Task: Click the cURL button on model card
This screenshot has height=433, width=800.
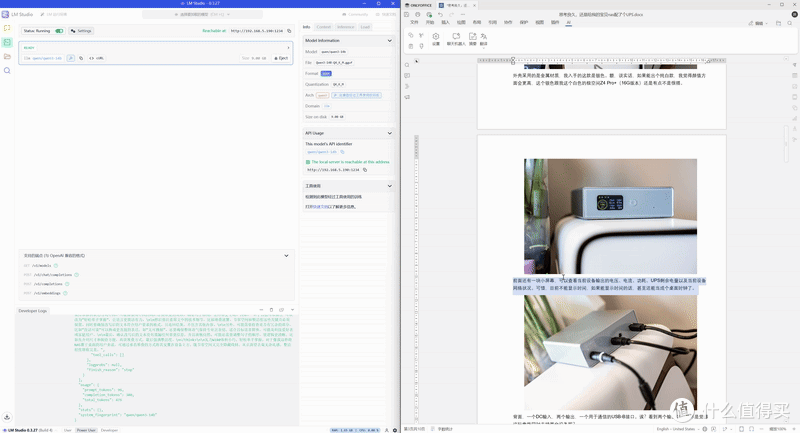Action: 96,58
